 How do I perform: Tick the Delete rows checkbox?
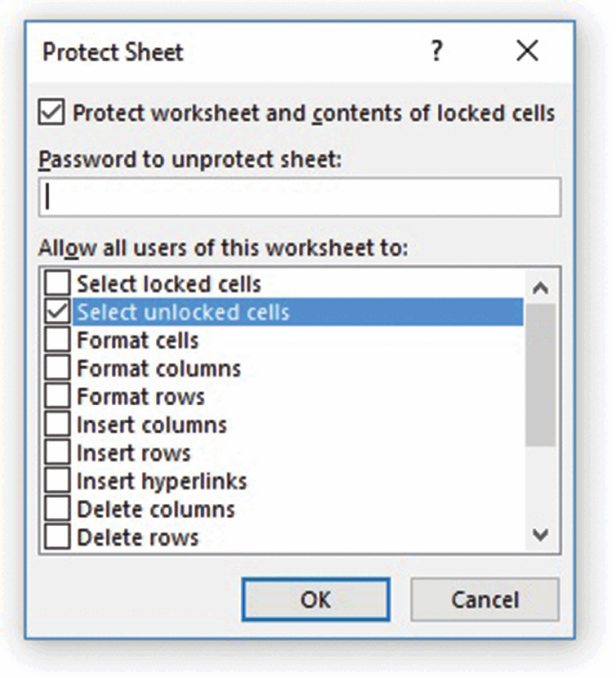coord(57,537)
